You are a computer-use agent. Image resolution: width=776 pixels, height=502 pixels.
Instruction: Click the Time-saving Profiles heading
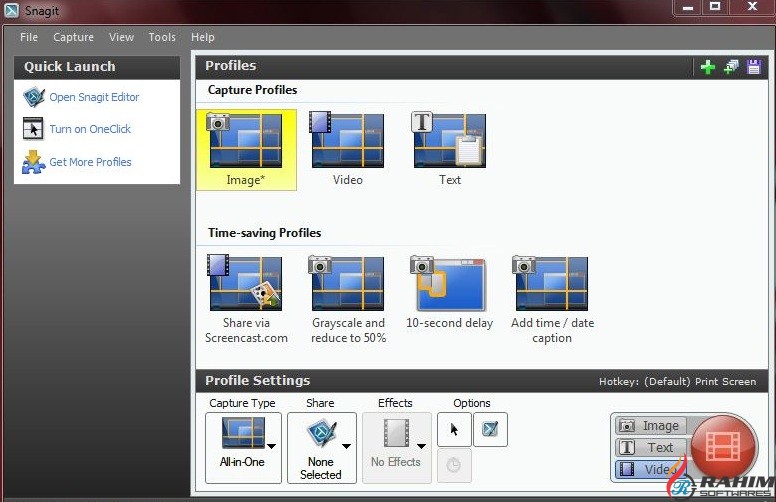click(x=264, y=233)
